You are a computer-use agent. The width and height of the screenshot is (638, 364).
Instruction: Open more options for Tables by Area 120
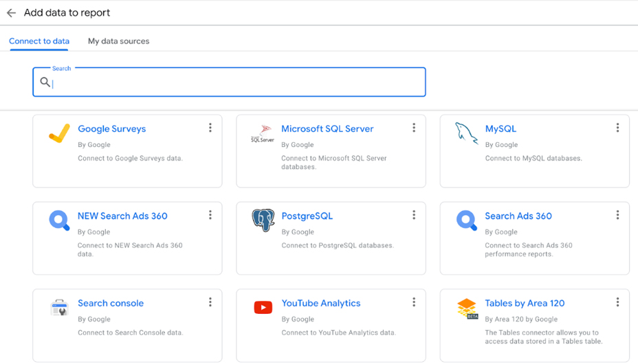click(617, 302)
